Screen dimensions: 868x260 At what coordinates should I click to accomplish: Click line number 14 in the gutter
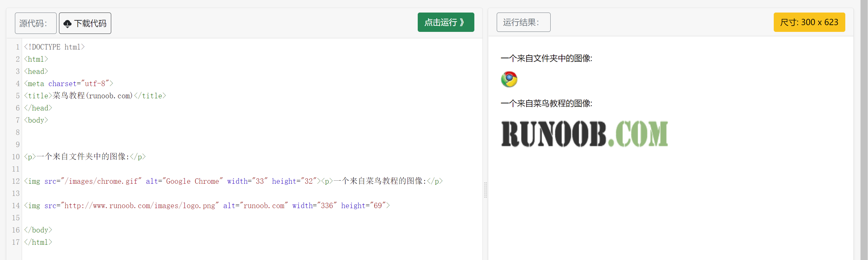(x=16, y=205)
